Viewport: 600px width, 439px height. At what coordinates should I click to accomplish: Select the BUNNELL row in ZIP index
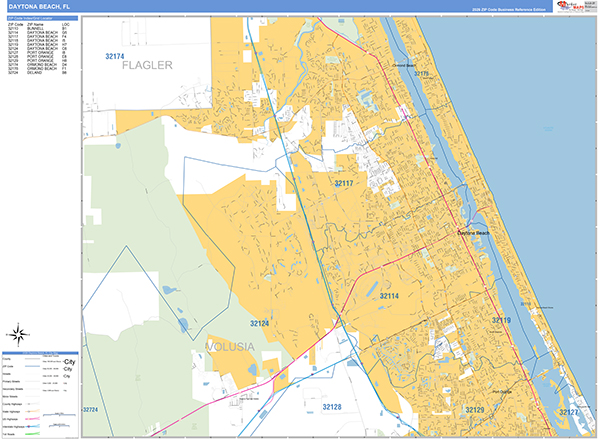pos(38,29)
